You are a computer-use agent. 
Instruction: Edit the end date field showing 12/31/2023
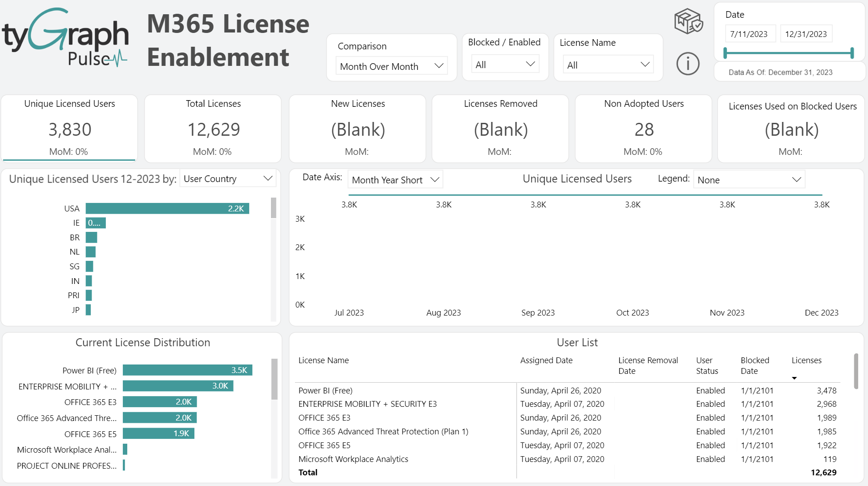(806, 33)
